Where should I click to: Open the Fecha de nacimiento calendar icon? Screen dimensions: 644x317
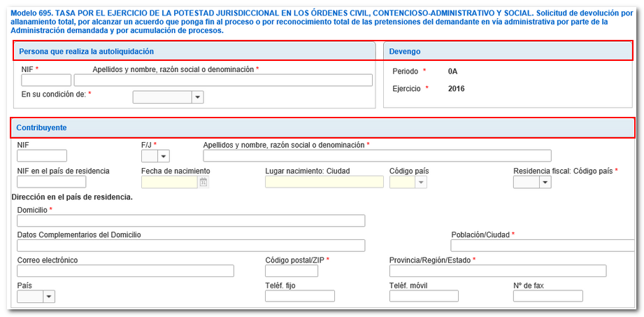pos(203,182)
